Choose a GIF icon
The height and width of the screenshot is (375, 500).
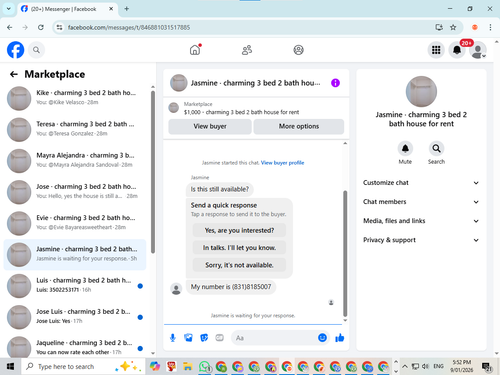[x=219, y=338]
